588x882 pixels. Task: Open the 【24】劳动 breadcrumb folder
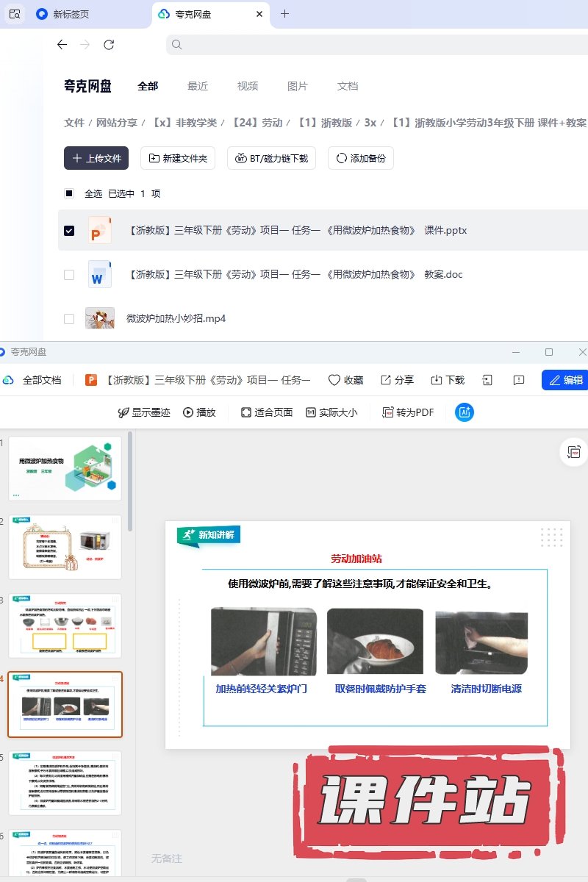[x=257, y=123]
